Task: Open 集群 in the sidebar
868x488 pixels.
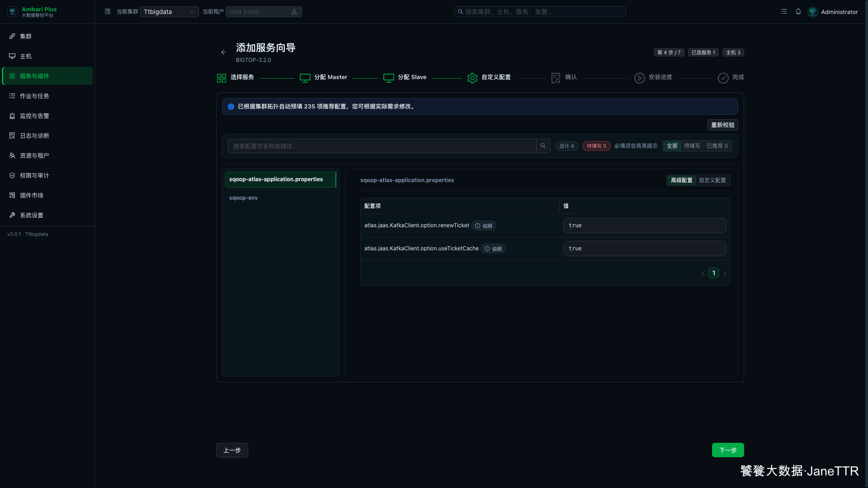Action: [x=47, y=36]
